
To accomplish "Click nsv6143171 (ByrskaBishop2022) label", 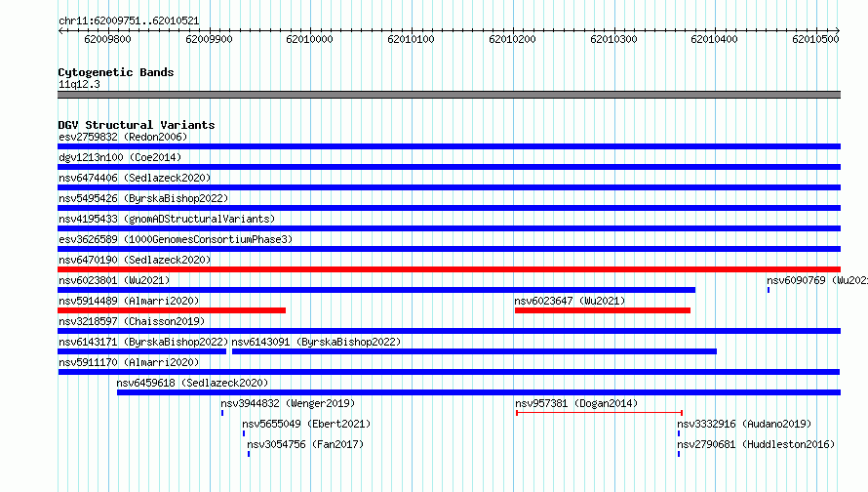I will pos(143,342).
